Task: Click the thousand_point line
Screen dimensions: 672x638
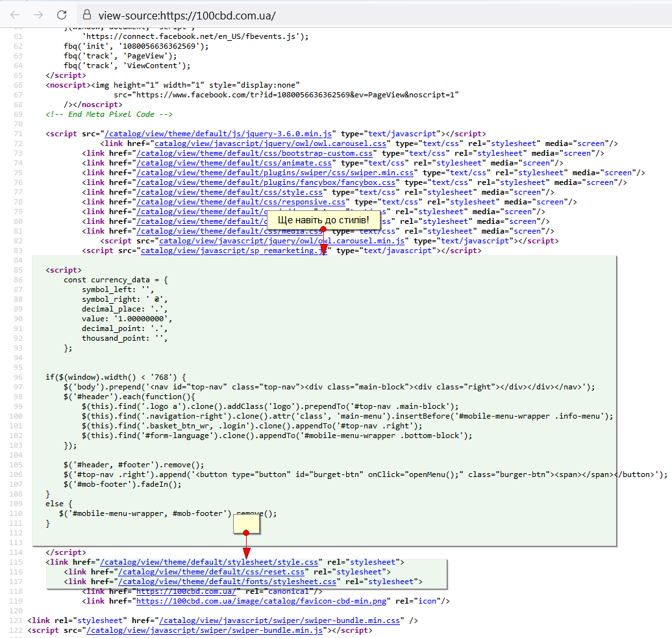Action: [125, 339]
